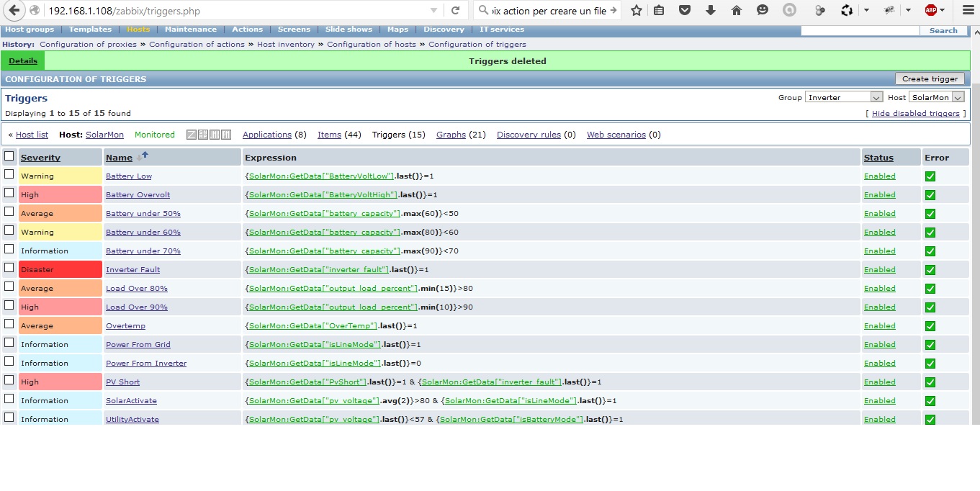Click the SNMP availability icon

tap(203, 135)
